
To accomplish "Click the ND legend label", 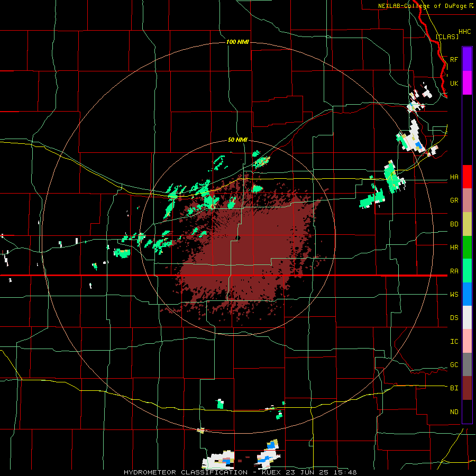I will [x=454, y=412].
